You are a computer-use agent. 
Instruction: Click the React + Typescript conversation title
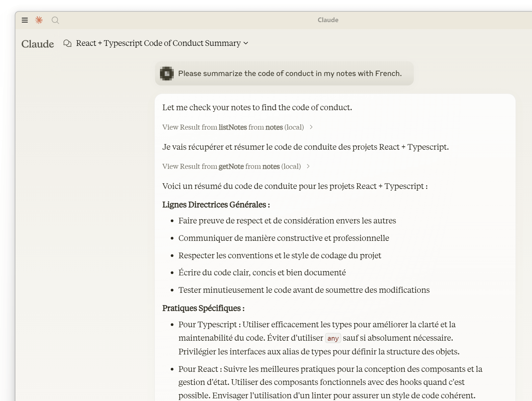tap(158, 43)
